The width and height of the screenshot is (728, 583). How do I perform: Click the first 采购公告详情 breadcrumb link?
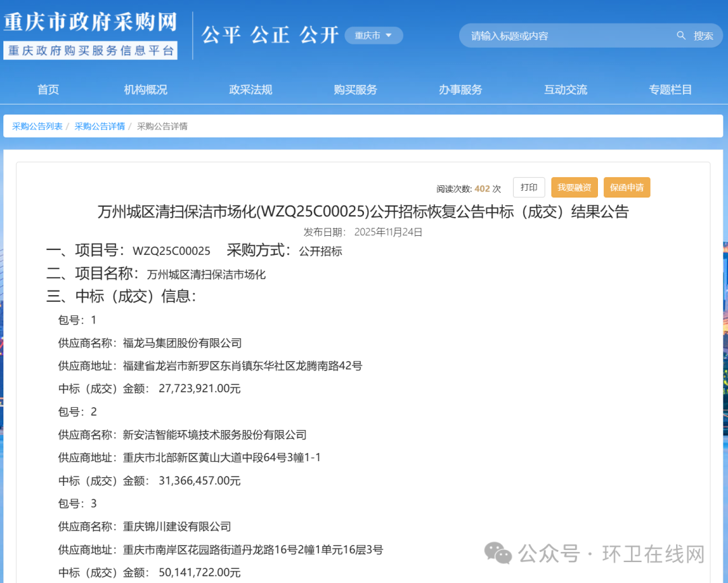pyautogui.click(x=99, y=126)
